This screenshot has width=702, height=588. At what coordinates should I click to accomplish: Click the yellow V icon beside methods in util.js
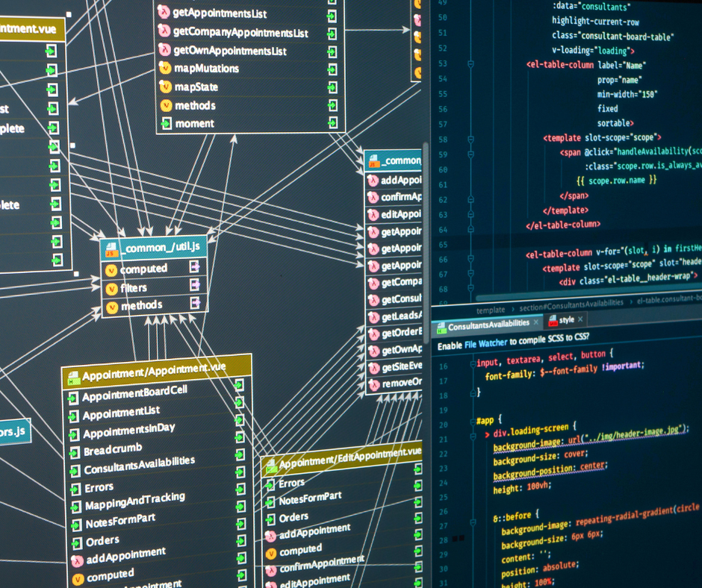(x=111, y=307)
